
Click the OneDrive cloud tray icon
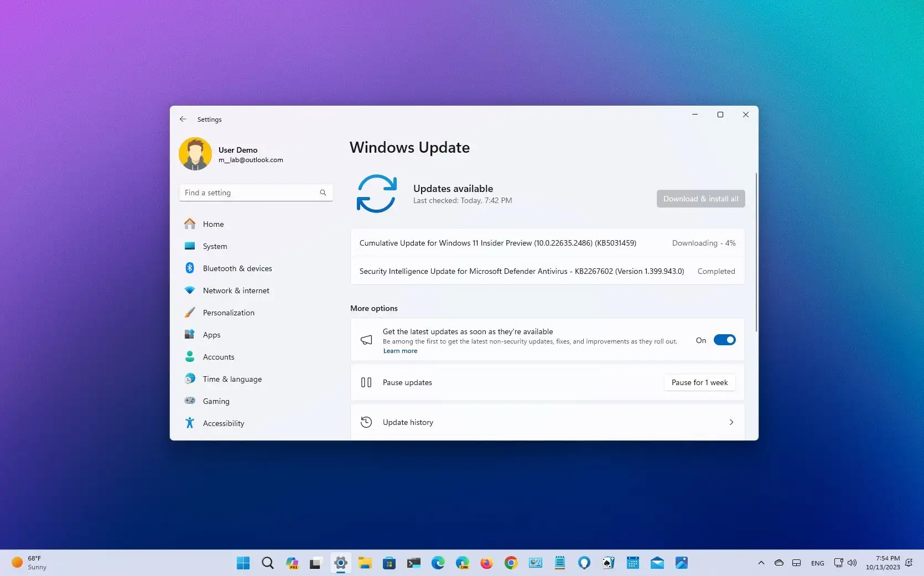(x=779, y=563)
